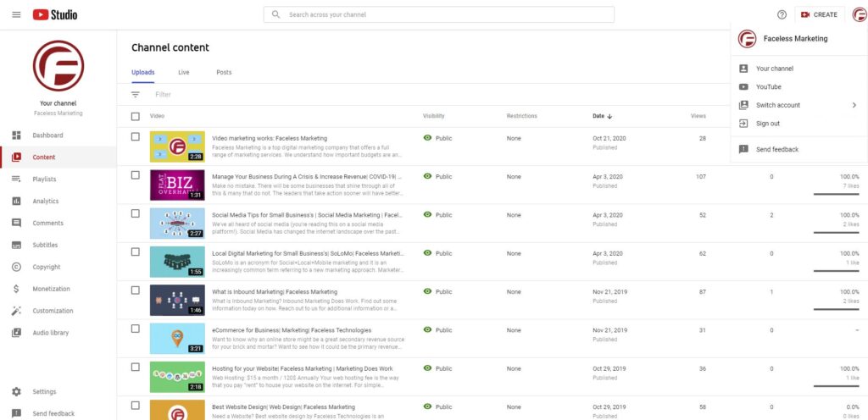Click the Views column header
This screenshot has width=868, height=420.
[698, 116]
